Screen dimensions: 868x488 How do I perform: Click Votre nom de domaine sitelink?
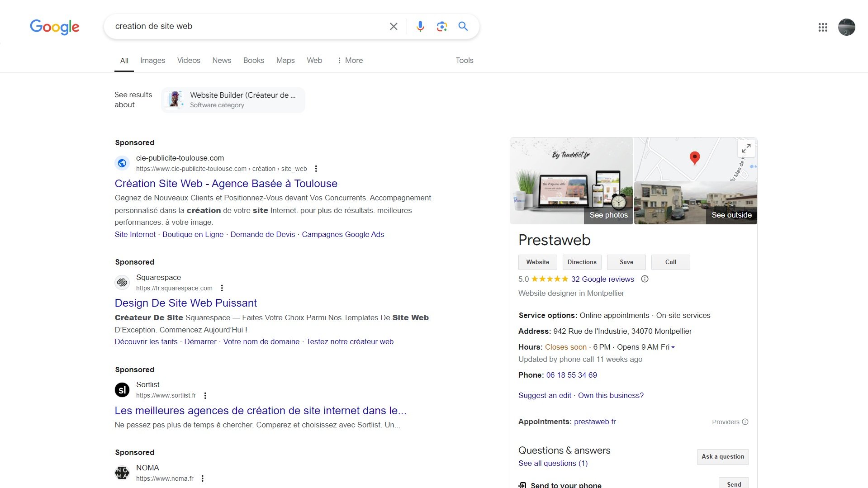(261, 342)
